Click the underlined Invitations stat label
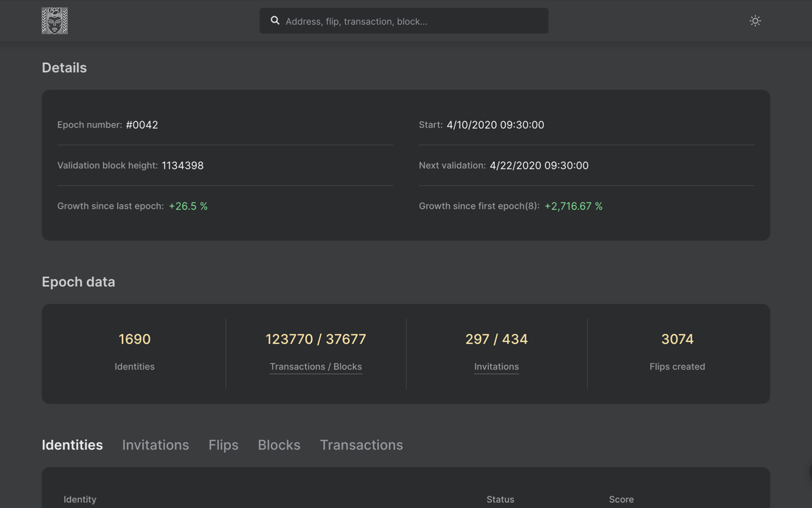The width and height of the screenshot is (812, 508). click(x=497, y=366)
